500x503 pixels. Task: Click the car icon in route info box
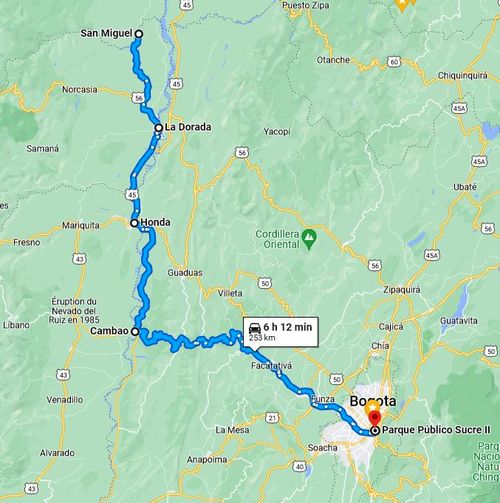[255, 328]
